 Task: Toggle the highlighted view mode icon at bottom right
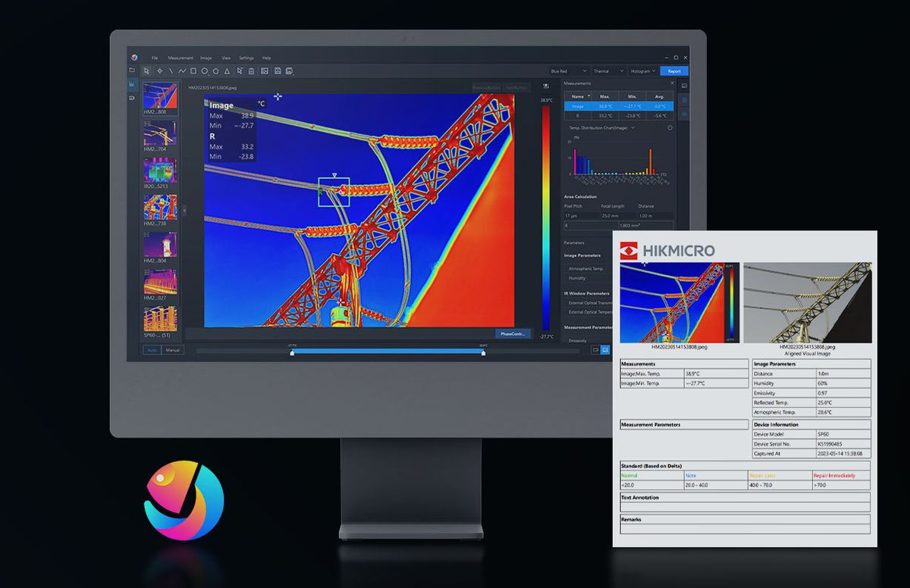[x=605, y=350]
